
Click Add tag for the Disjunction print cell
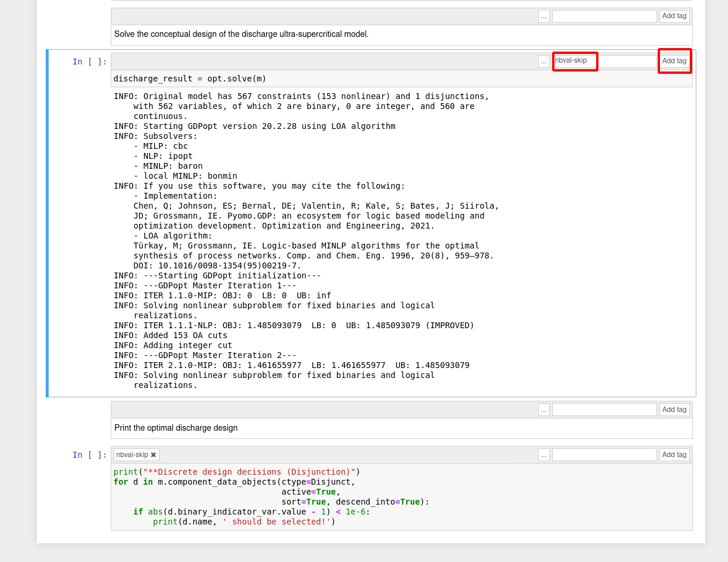(674, 455)
